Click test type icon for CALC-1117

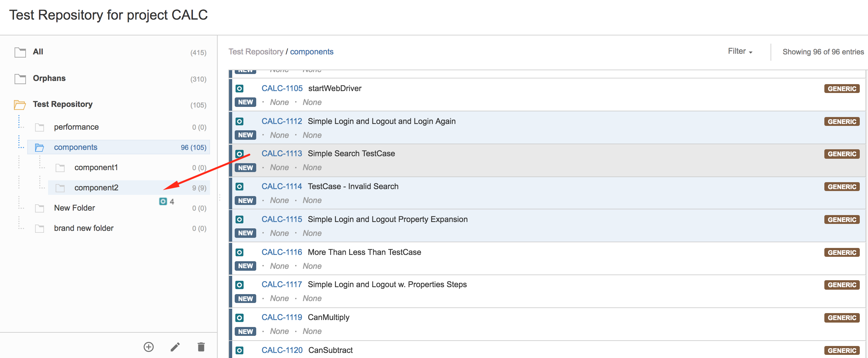(239, 285)
